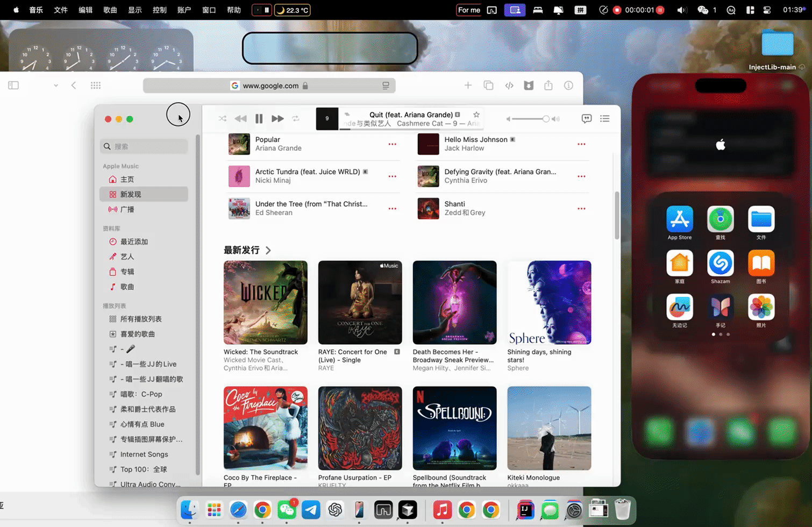Open 无边记 app on the iPhone mirror
The image size is (812, 527).
[x=680, y=307]
